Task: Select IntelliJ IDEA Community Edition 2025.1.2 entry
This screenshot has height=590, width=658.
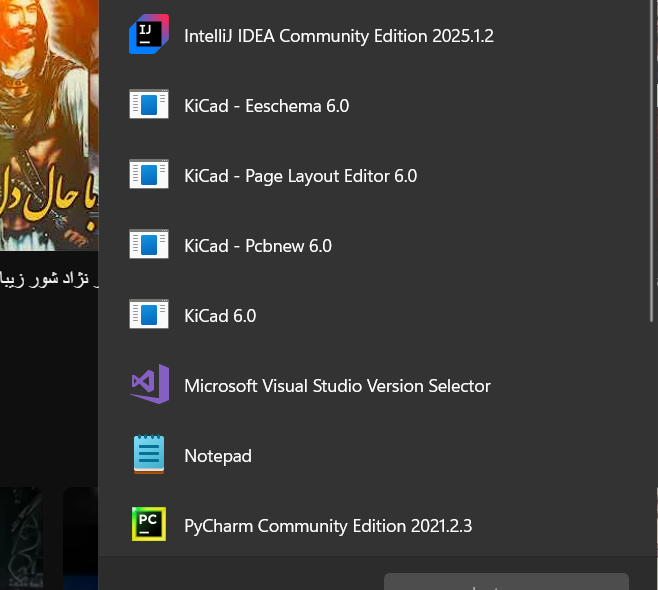Action: [x=339, y=36]
